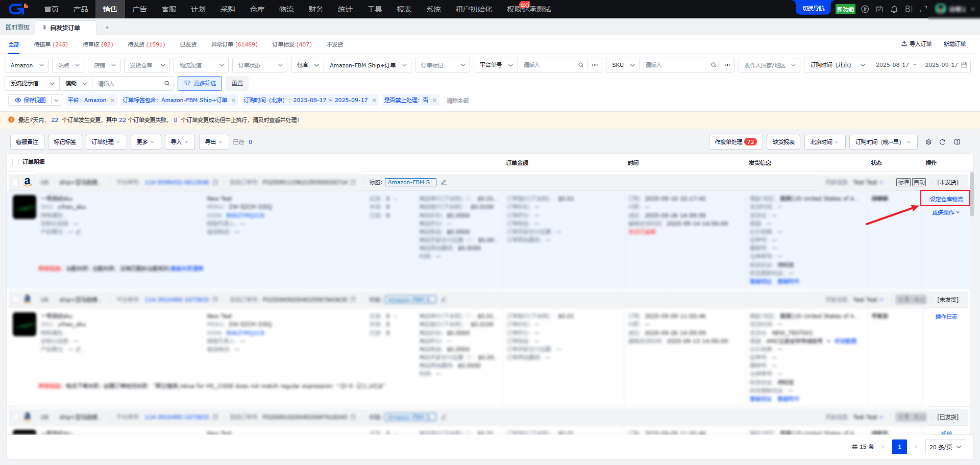
Task: Tick the first order row checkbox
Action: tap(15, 182)
